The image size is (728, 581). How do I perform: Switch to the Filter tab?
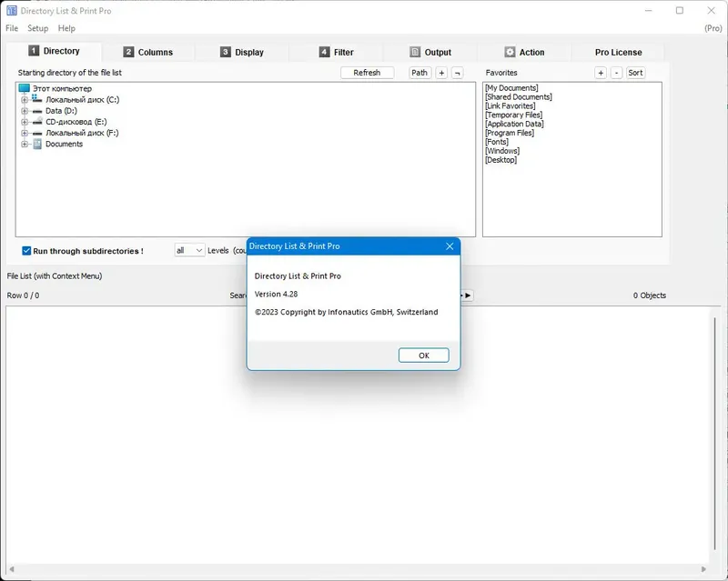point(338,52)
